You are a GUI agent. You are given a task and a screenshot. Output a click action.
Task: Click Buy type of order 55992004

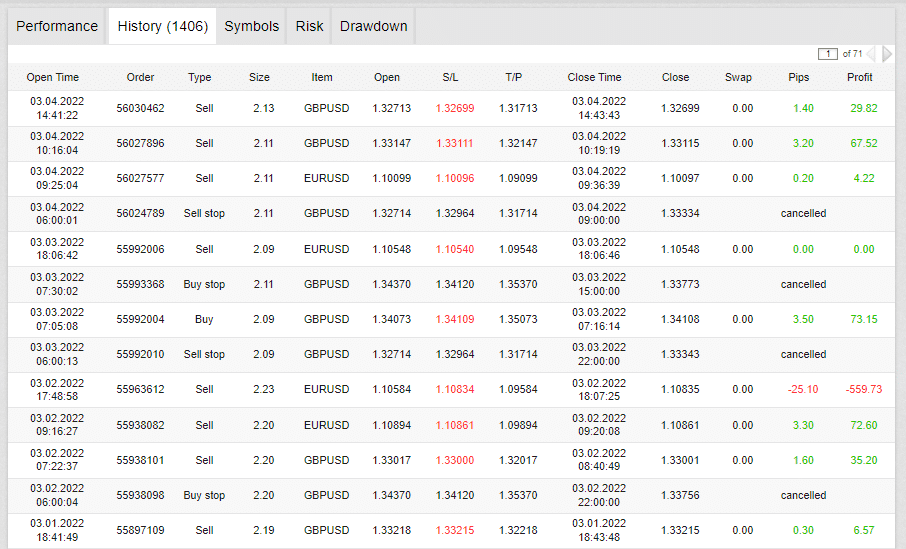tap(204, 319)
